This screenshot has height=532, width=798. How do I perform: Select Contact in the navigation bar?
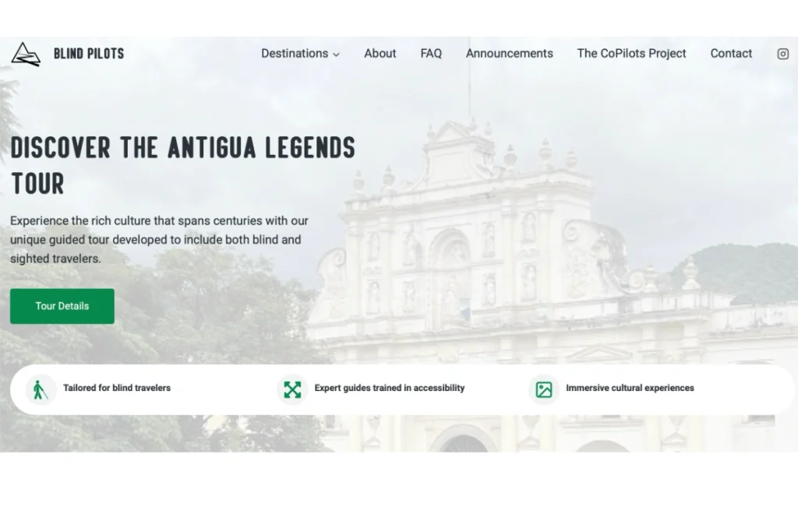coord(731,54)
